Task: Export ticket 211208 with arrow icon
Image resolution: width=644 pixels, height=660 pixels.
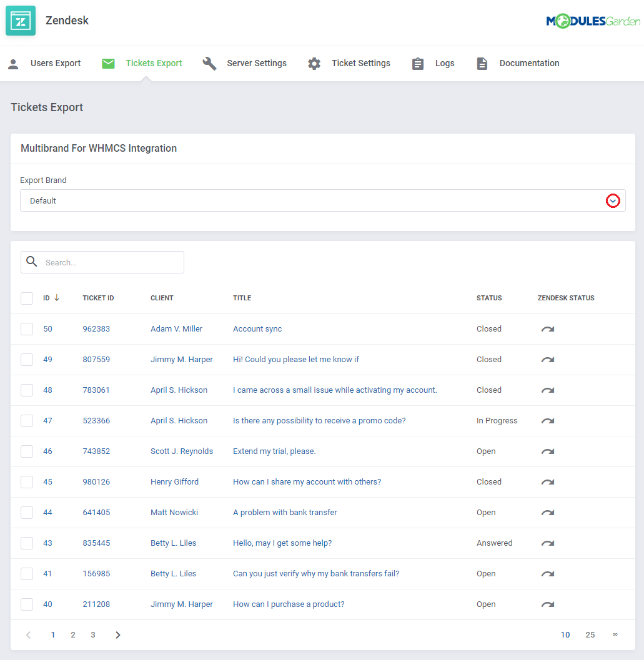Action: [x=548, y=604]
